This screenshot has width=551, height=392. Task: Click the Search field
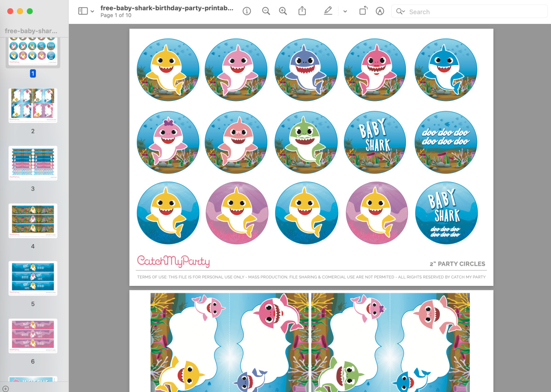(469, 11)
